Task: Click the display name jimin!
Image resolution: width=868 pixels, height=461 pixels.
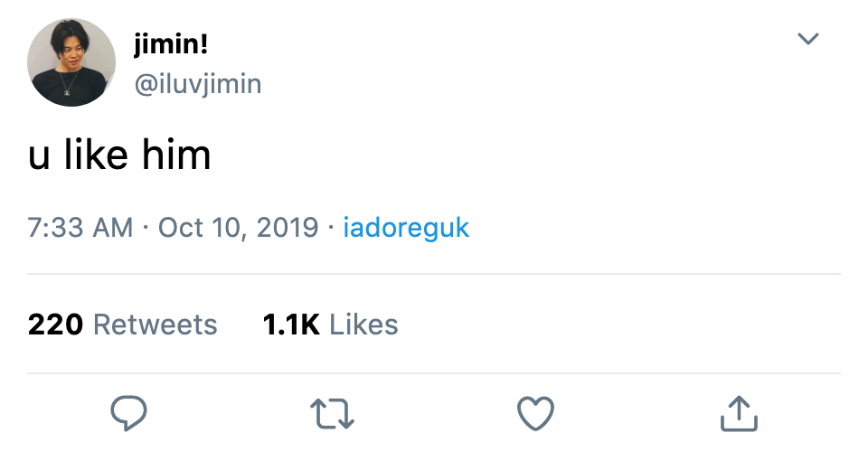Action: [x=171, y=44]
